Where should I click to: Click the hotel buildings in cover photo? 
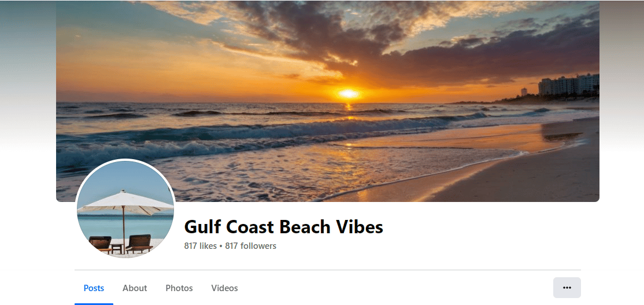[568, 84]
